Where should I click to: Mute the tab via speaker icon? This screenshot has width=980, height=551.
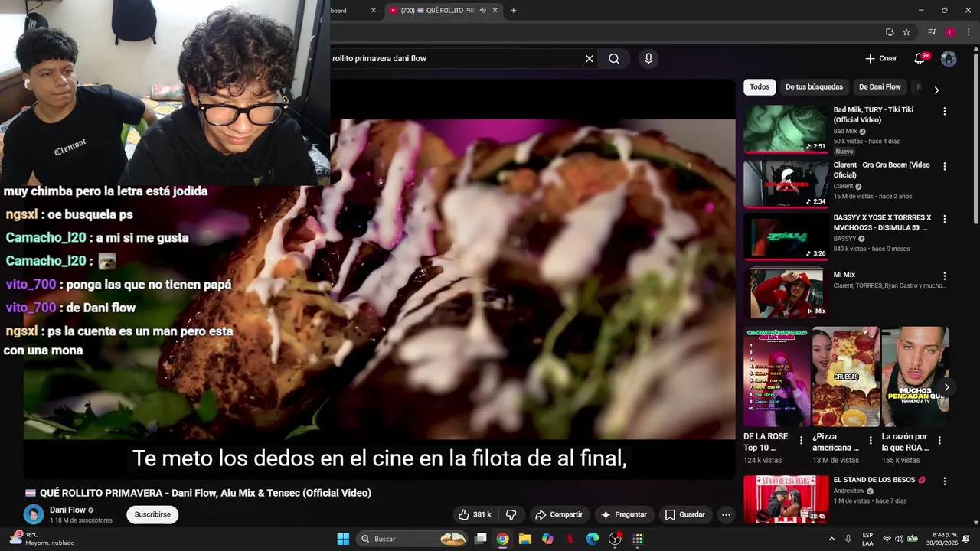pos(482,10)
